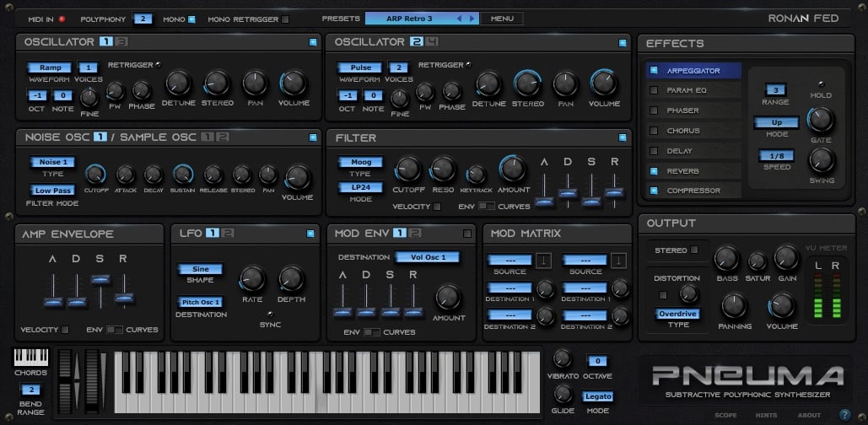868x425 pixels.
Task: Toggle the LFO section power indicator
Action: click(310, 233)
